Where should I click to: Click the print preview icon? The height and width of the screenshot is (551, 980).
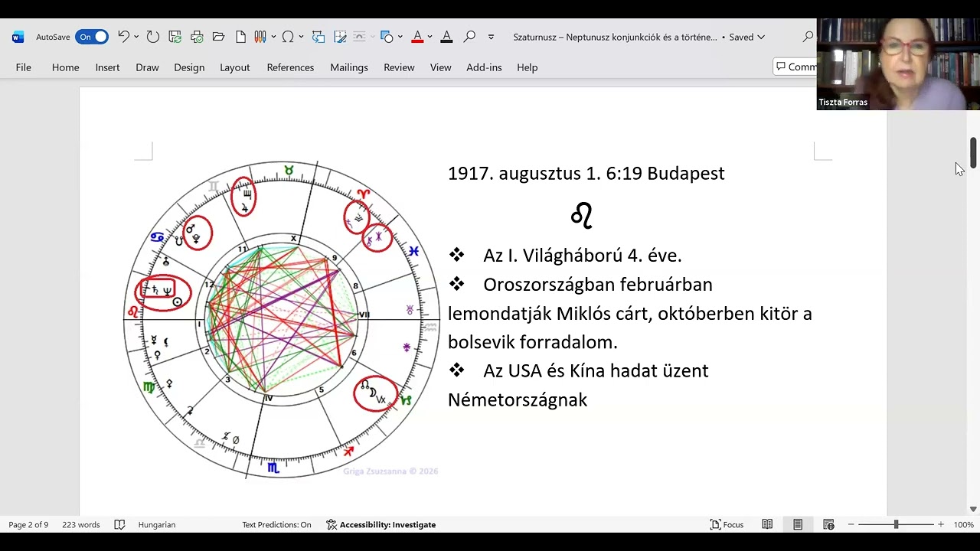point(197,37)
